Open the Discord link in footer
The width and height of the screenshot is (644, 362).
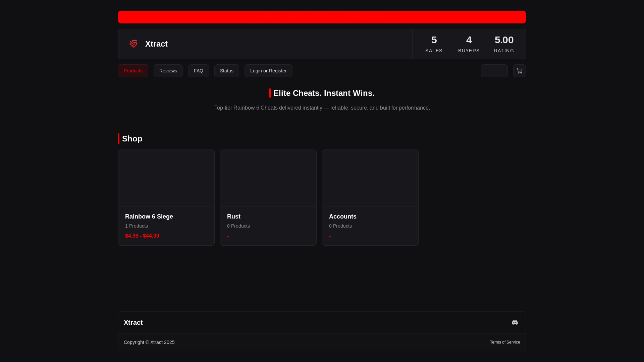tap(515, 322)
